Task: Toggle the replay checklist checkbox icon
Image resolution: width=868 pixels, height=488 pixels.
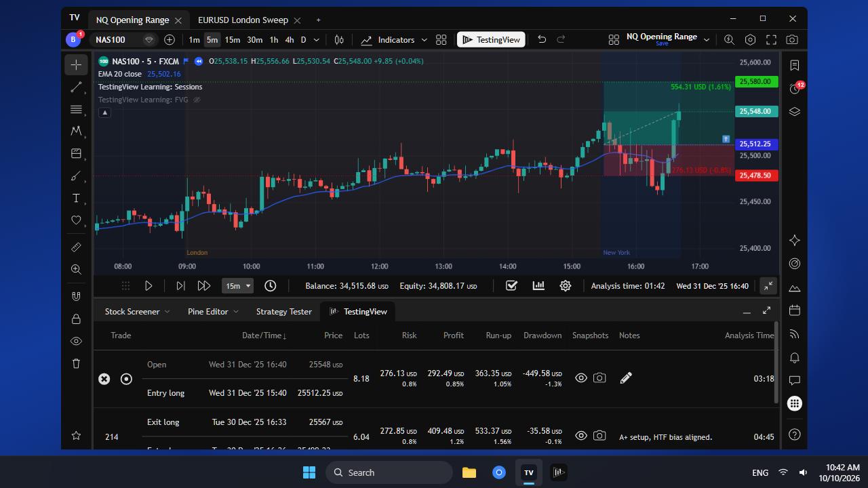Action: [x=512, y=286]
